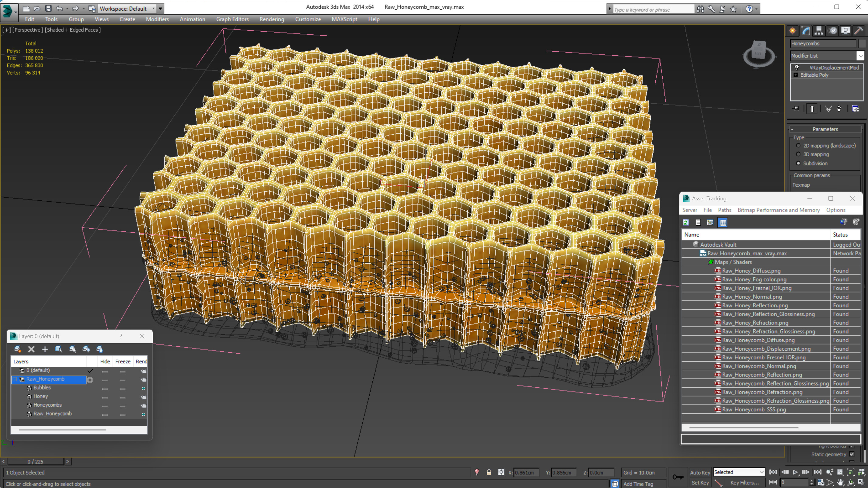Image resolution: width=868 pixels, height=488 pixels.
Task: Click the Create New Layer icon
Action: click(x=18, y=349)
